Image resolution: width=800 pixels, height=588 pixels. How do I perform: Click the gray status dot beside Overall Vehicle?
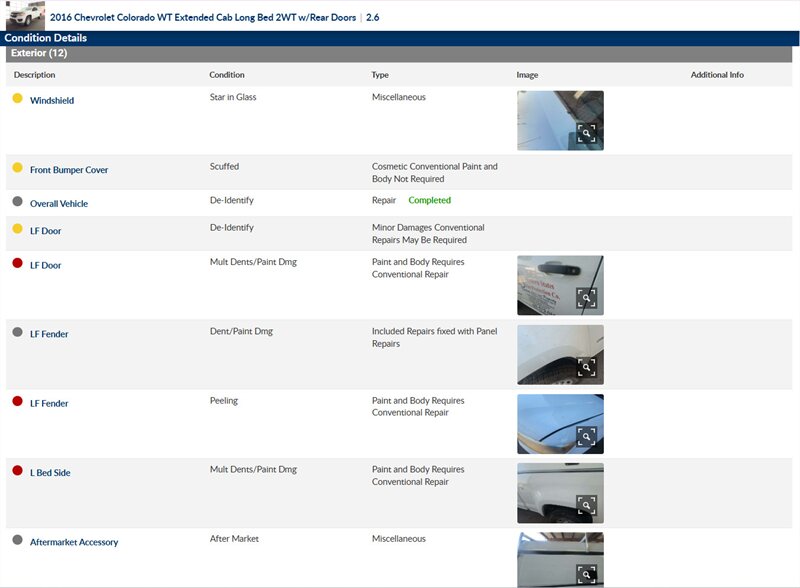17,202
